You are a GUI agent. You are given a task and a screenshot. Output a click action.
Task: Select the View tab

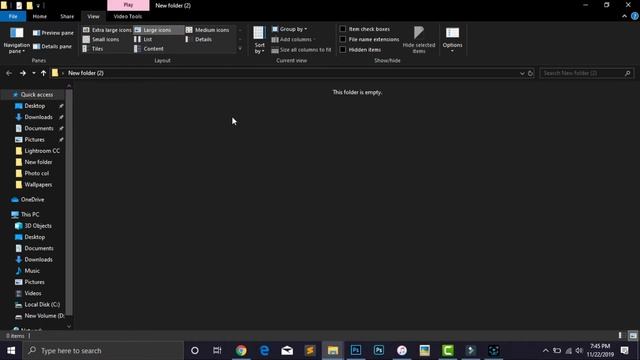click(x=93, y=16)
